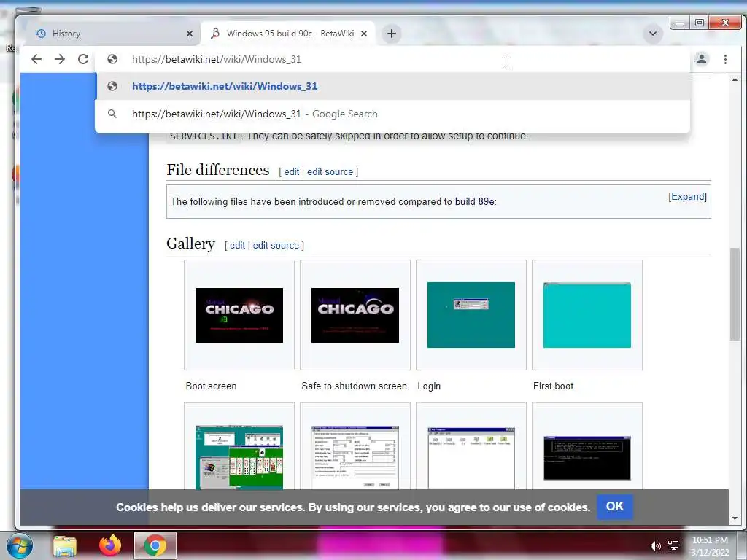The width and height of the screenshot is (747, 560).
Task: Open the Safe to shutdown screen thumbnail
Action: point(355,315)
